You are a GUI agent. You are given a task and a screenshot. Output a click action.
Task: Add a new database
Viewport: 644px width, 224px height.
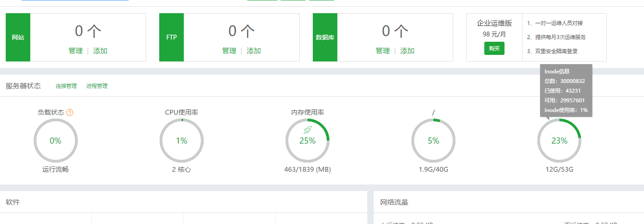pyautogui.click(x=407, y=51)
